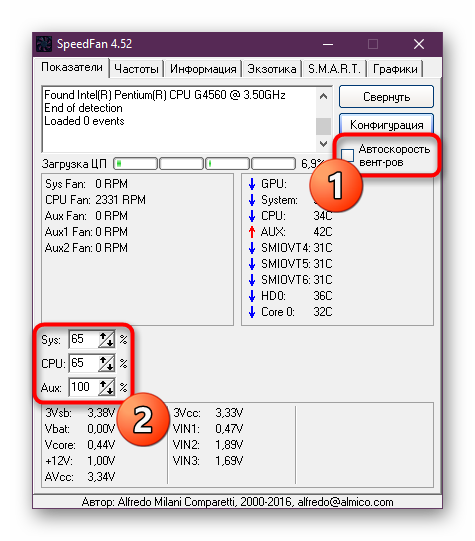
Task: Enable the Автоскорость вент-ров checkbox
Action: (348, 155)
